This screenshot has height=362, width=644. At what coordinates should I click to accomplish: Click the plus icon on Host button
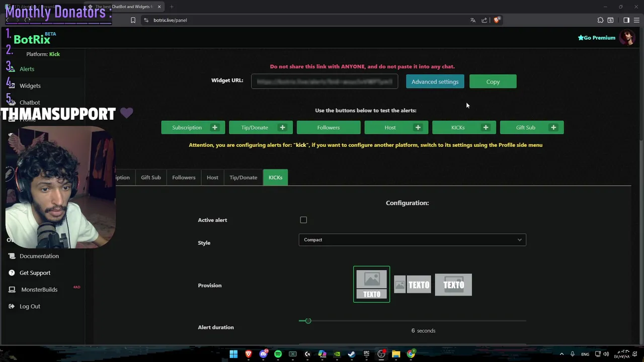coord(418,127)
